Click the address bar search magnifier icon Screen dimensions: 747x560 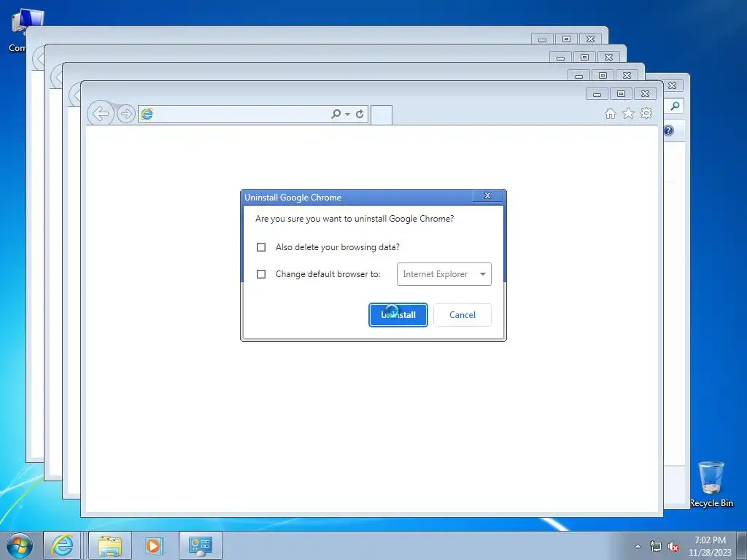tap(336, 114)
